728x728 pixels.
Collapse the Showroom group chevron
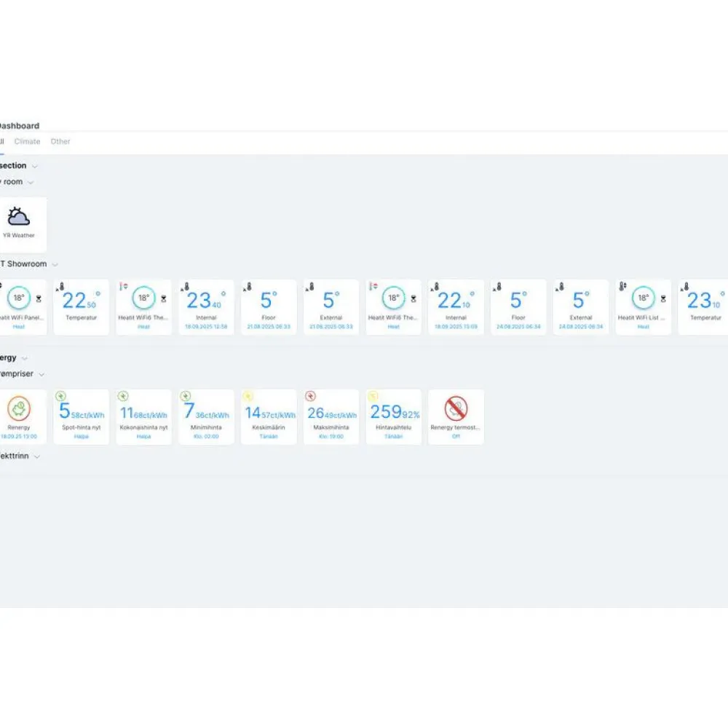tap(55, 265)
